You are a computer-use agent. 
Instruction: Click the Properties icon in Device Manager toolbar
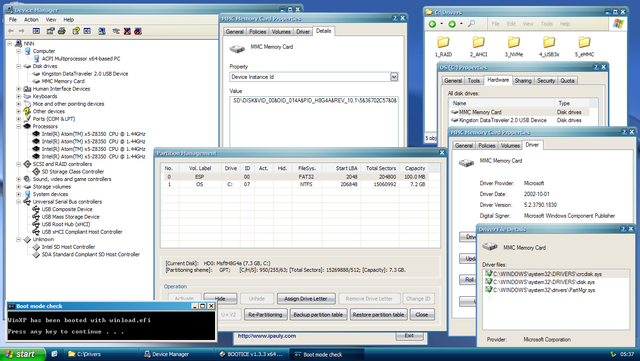pos(51,31)
